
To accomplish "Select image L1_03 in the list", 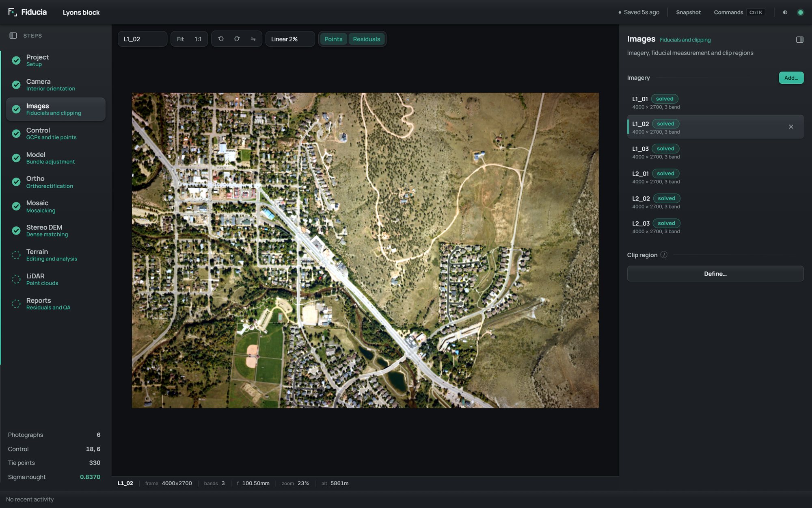I will pos(715,152).
